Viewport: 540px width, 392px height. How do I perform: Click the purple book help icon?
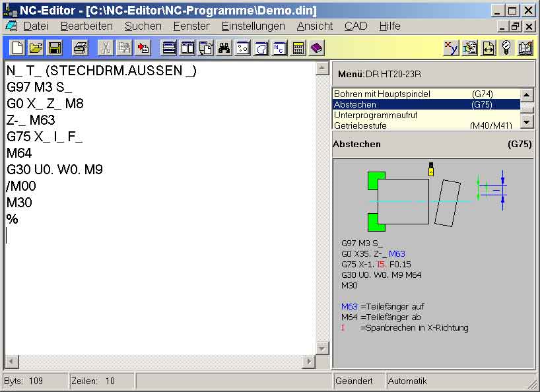[317, 48]
